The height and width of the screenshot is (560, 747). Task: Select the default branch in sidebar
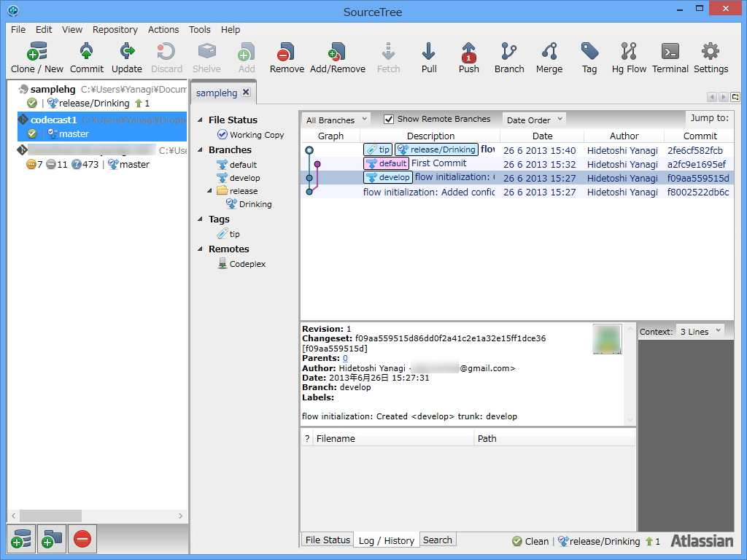pyautogui.click(x=237, y=165)
